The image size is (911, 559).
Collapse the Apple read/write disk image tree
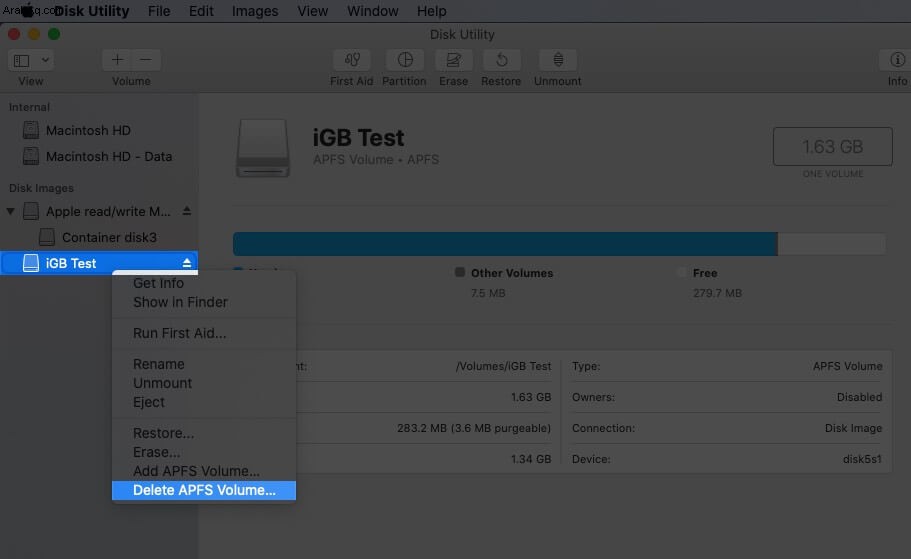pyautogui.click(x=10, y=211)
